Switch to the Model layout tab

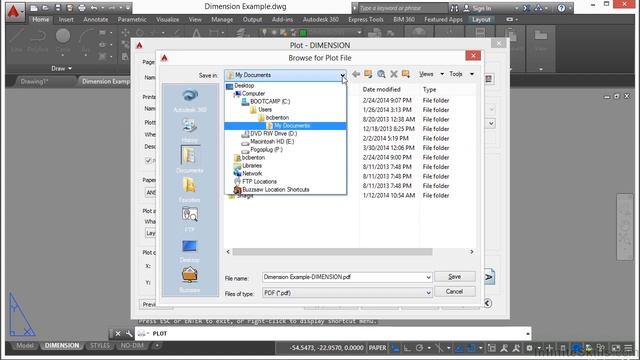pos(24,346)
